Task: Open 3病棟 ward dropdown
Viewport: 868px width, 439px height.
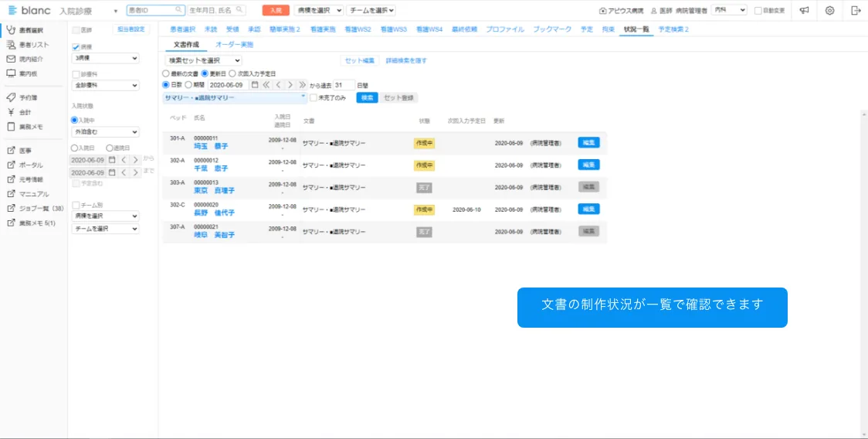Action: 105,58
